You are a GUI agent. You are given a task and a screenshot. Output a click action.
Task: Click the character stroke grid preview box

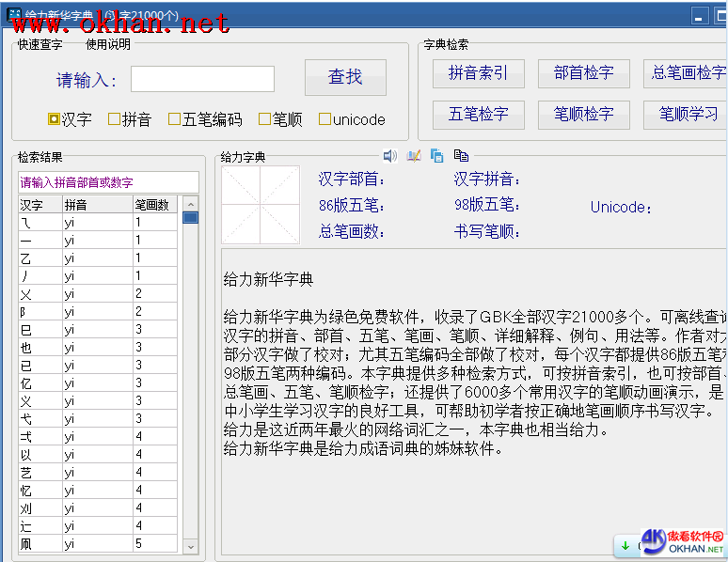[x=261, y=205]
